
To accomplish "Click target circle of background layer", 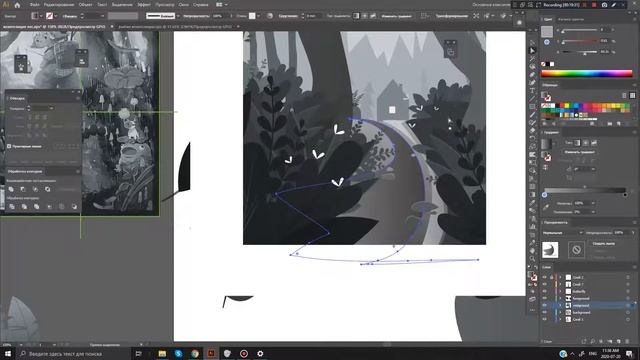I will click(628, 312).
